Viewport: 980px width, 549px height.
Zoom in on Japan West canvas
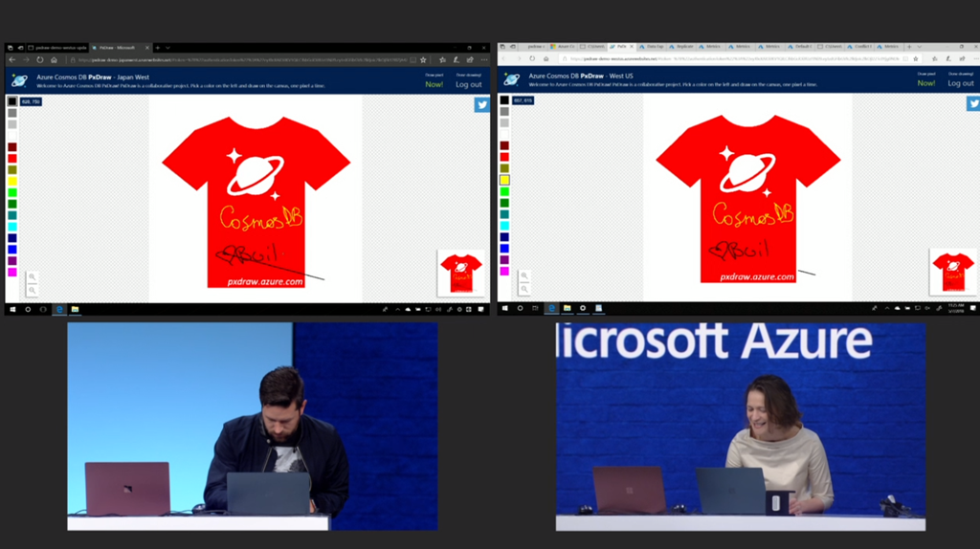(32, 277)
